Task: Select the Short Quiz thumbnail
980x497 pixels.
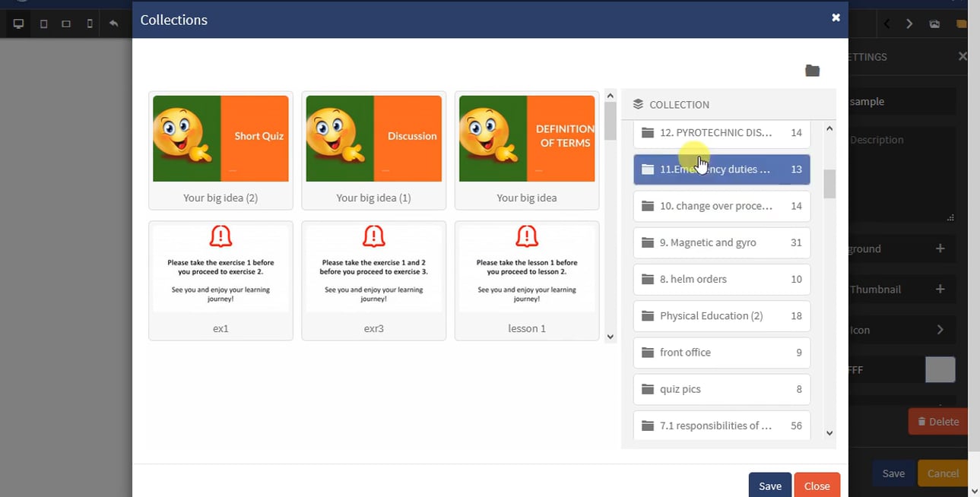Action: [x=220, y=150]
